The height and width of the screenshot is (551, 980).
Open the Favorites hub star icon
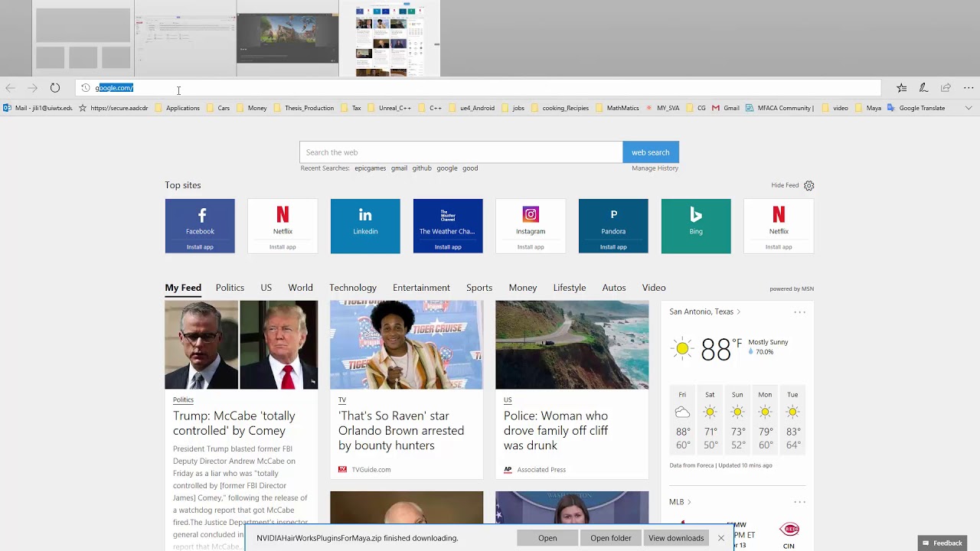(x=902, y=88)
